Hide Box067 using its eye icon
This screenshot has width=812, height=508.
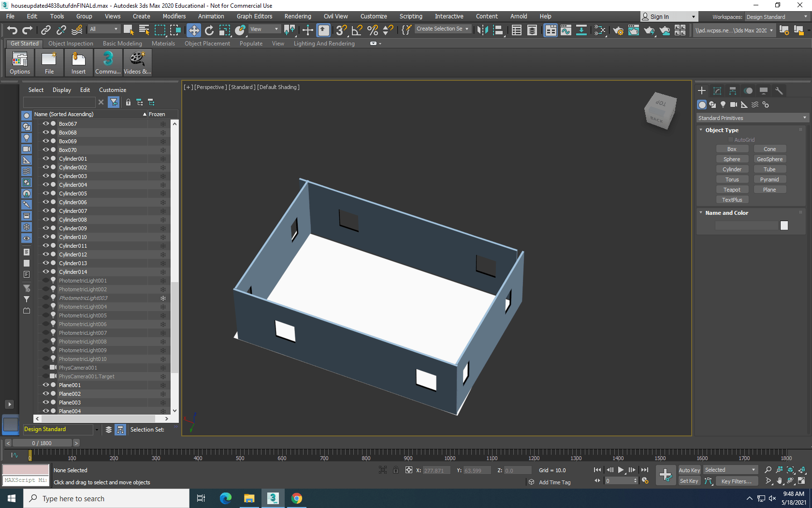pos(46,124)
